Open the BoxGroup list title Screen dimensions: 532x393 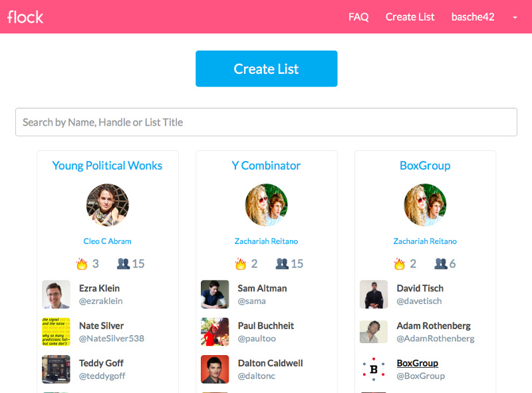[425, 166]
